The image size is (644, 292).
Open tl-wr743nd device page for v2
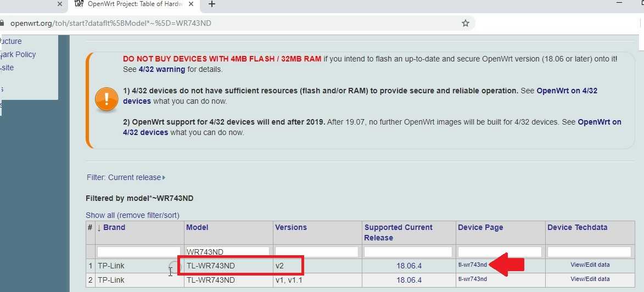point(473,265)
